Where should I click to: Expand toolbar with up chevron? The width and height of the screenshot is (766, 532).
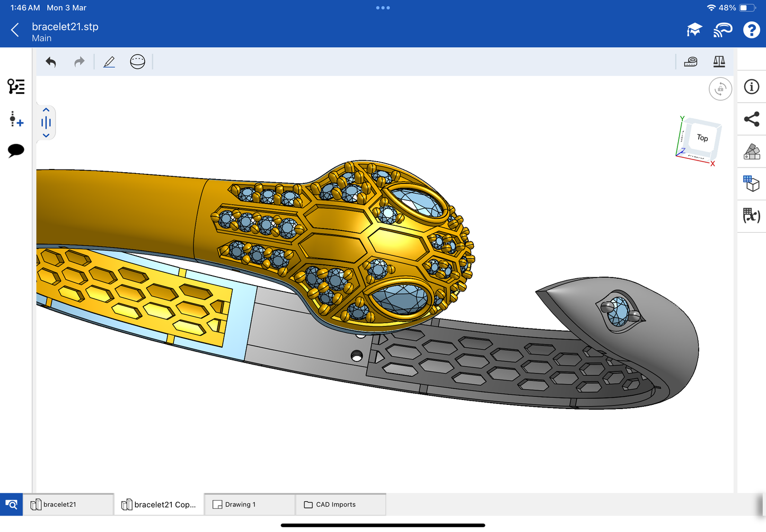click(46, 110)
